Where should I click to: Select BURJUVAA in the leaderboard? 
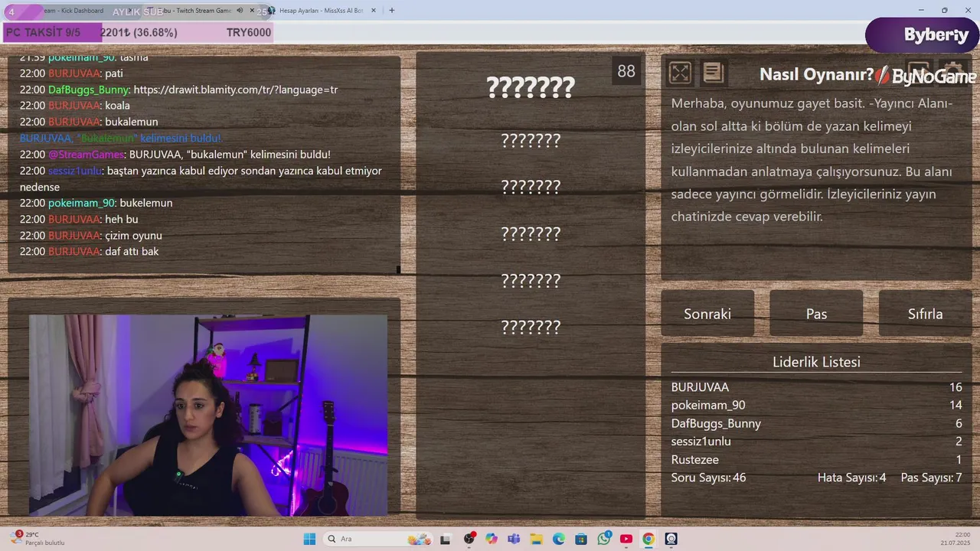700,387
